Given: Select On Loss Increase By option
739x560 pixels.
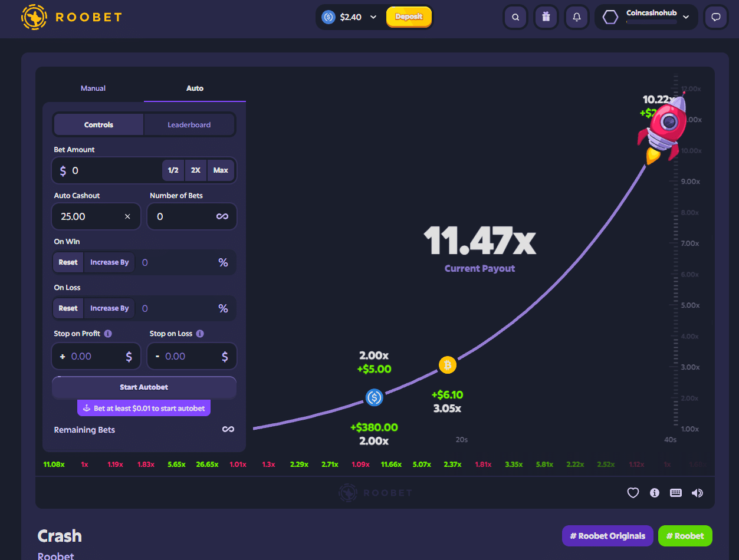Looking at the screenshot, I should click(x=110, y=308).
